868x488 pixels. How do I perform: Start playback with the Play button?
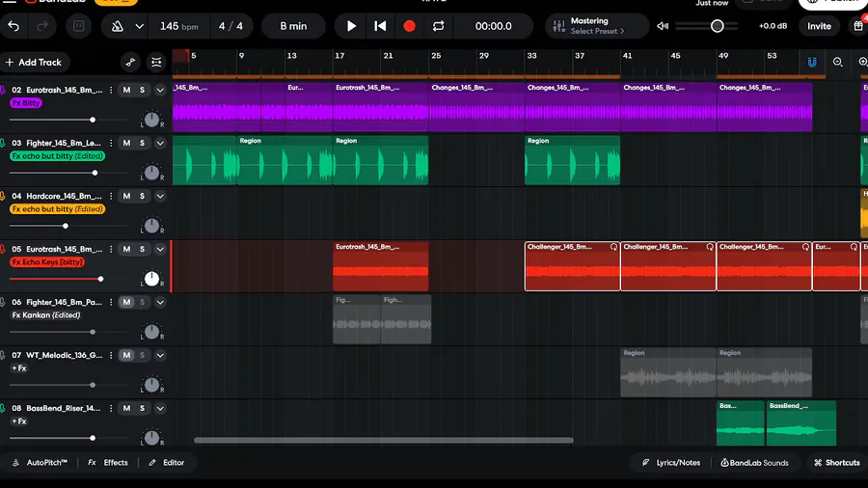coord(351,26)
